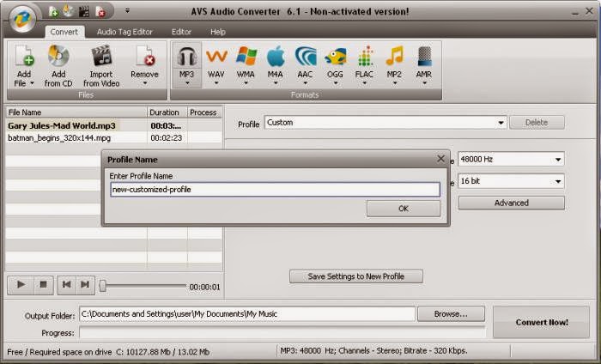The height and width of the screenshot is (364, 601).
Task: Open the quick access toolbar customize arrow
Action: click(127, 10)
